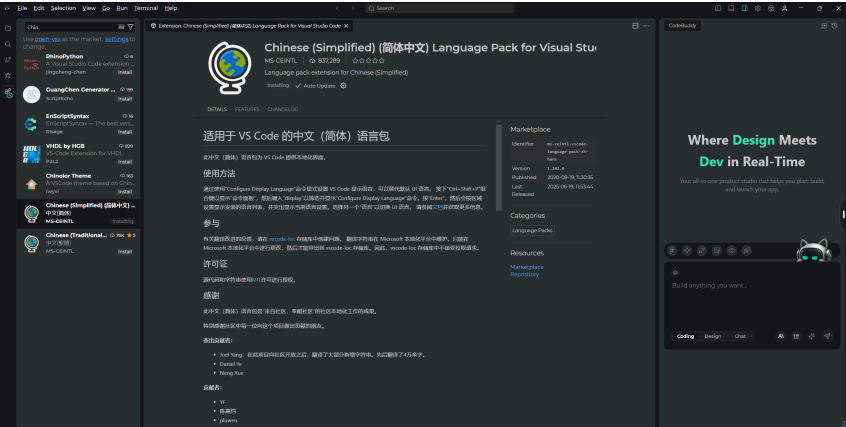The height and width of the screenshot is (427, 846).
Task: Open the Run and Debug view
Action: click(8, 76)
